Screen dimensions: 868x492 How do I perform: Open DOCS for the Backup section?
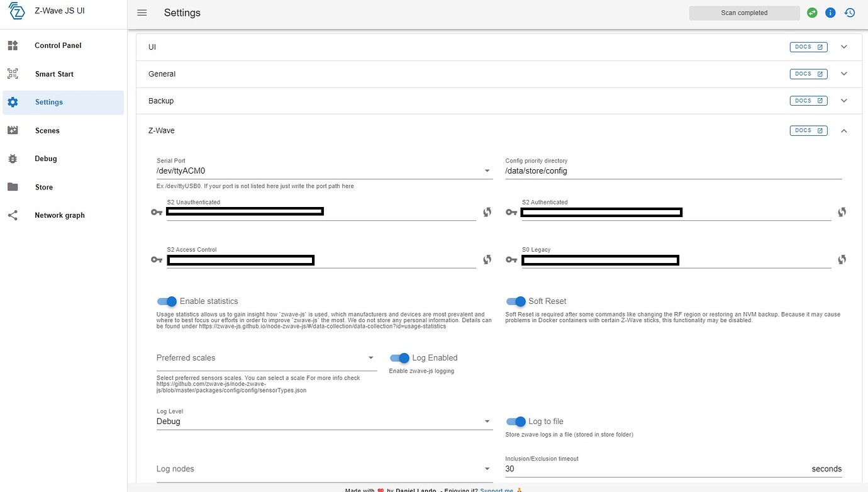[808, 100]
